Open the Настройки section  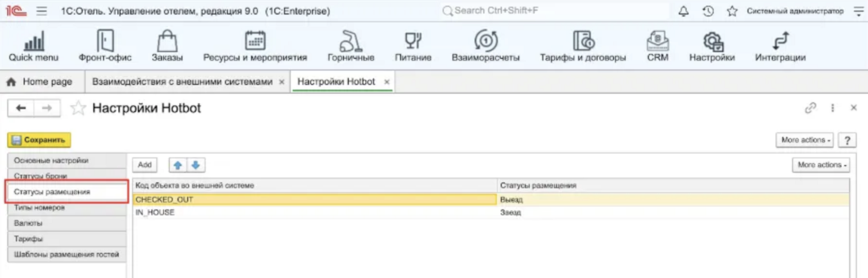[712, 46]
